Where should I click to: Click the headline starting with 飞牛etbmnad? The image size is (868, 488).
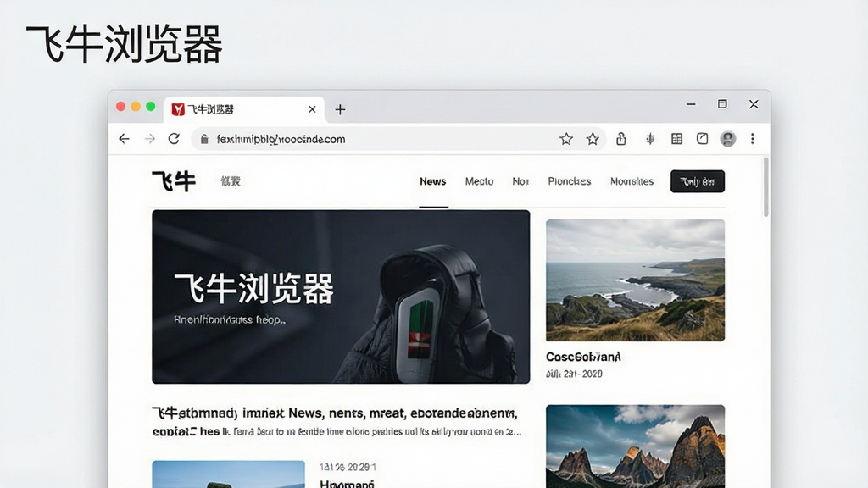(x=335, y=413)
